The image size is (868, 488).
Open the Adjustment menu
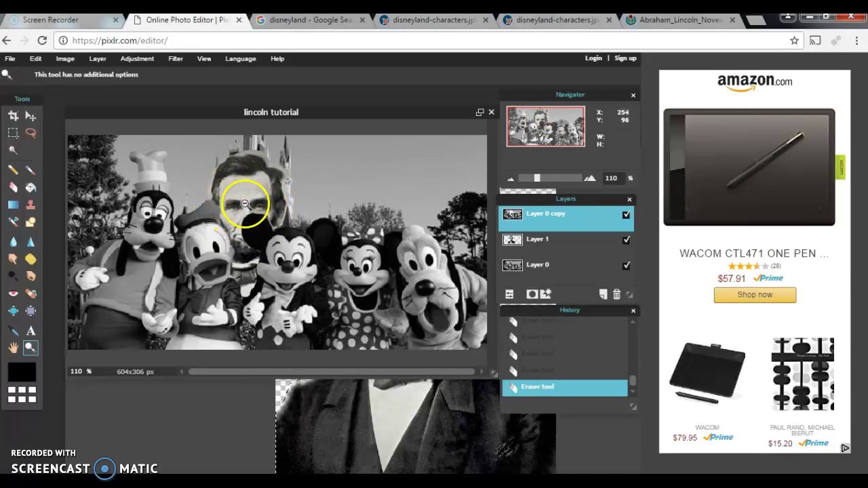(x=137, y=59)
